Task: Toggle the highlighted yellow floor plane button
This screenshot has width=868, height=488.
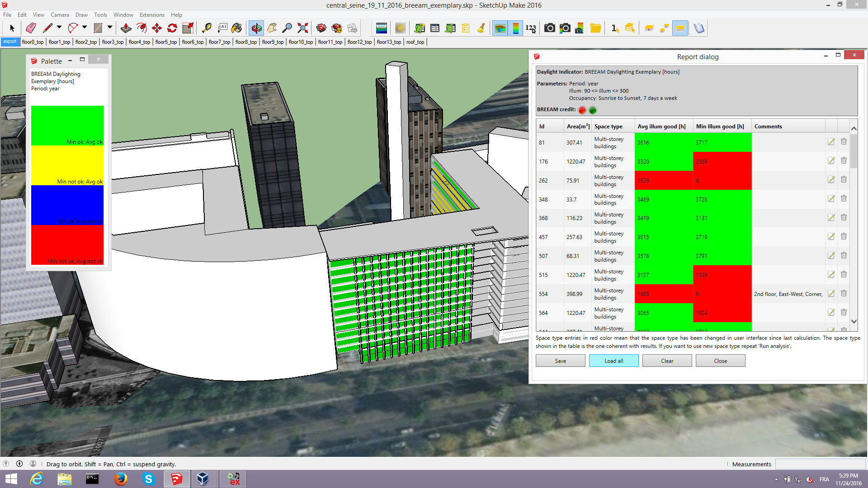Action: click(679, 28)
